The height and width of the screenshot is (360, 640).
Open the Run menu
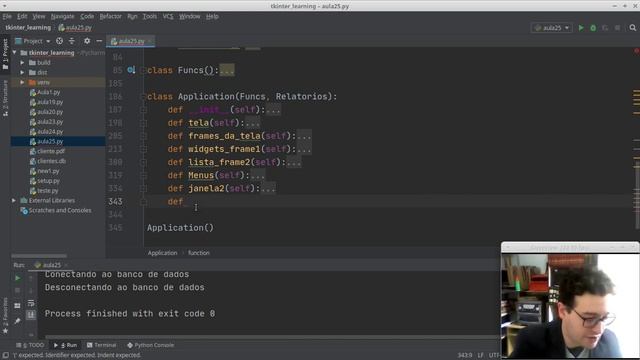click(x=132, y=16)
